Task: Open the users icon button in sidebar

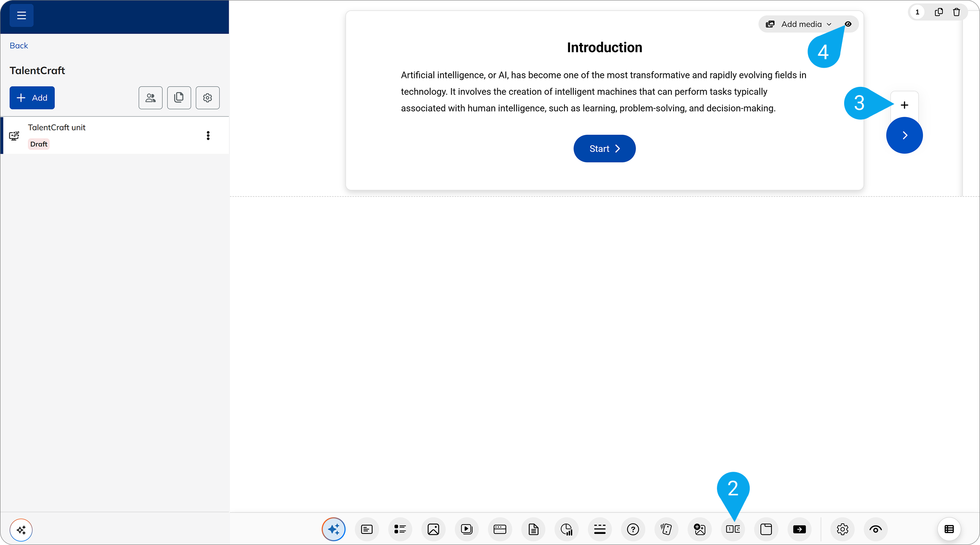Action: click(x=150, y=98)
